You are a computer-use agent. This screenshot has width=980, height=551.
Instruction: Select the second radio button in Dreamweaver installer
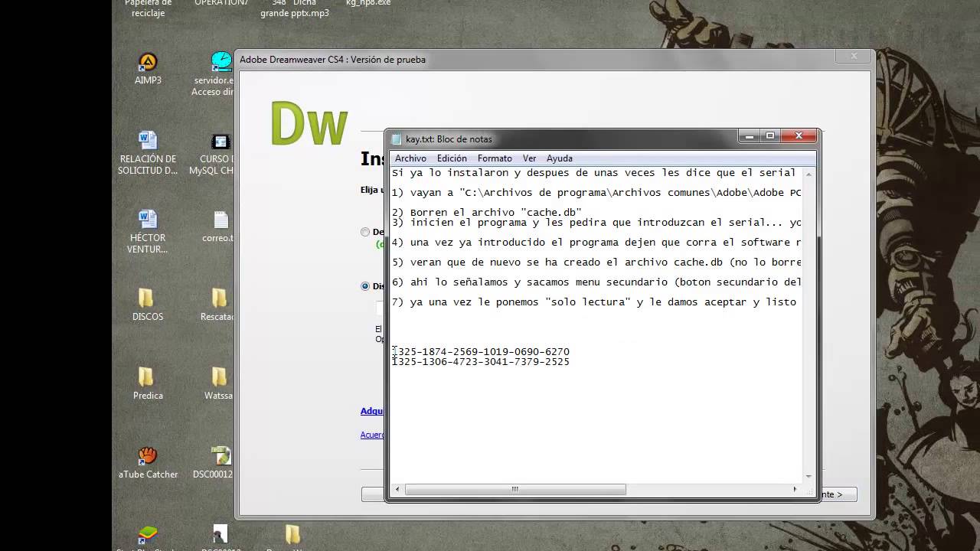(x=365, y=286)
